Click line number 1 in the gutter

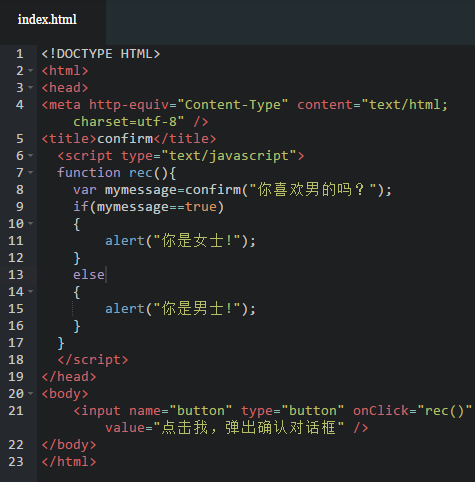[20, 54]
